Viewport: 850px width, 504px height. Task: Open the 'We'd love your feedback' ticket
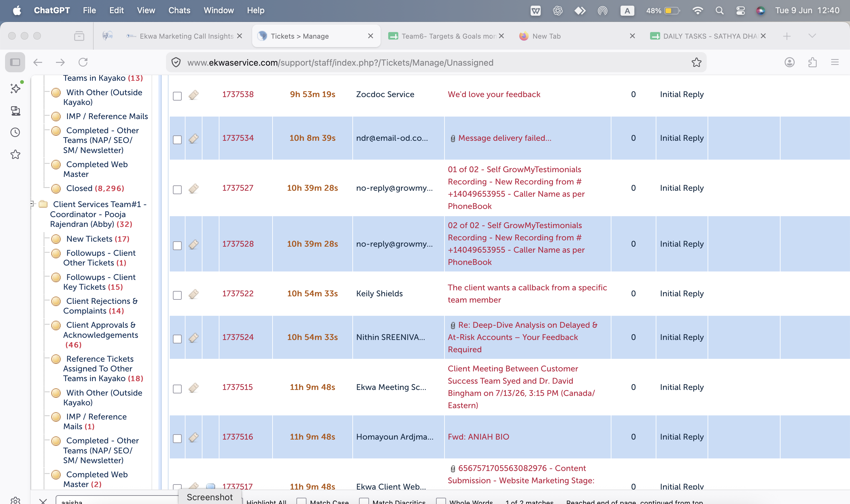494,94
